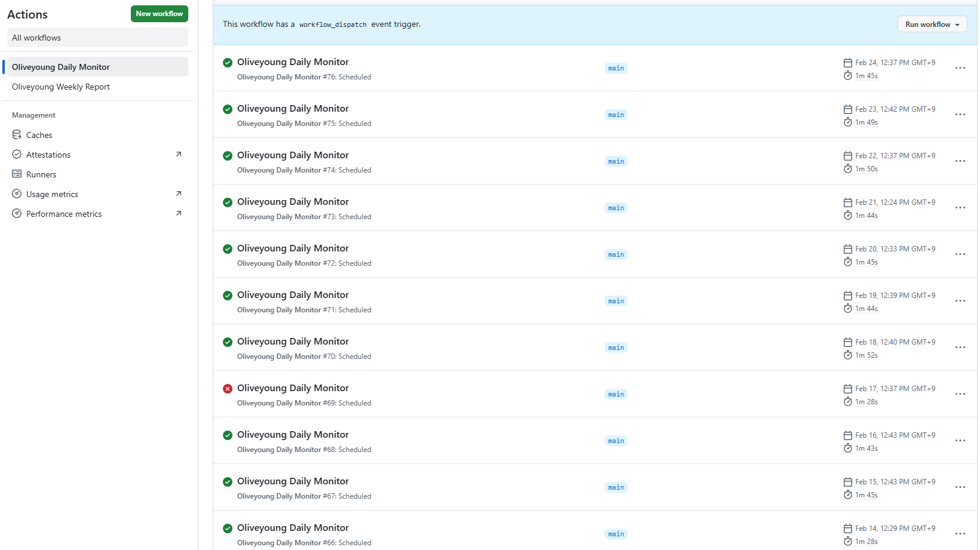The width and height of the screenshot is (980, 550).
Task: Click the stopwatch icon beside 1m 49s
Action: point(847,122)
